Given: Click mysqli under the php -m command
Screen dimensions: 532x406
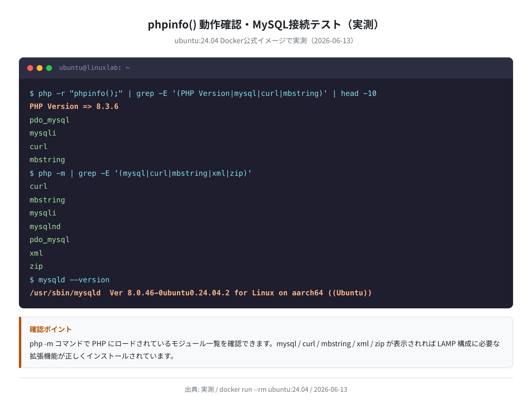Looking at the screenshot, I should click(x=43, y=213).
